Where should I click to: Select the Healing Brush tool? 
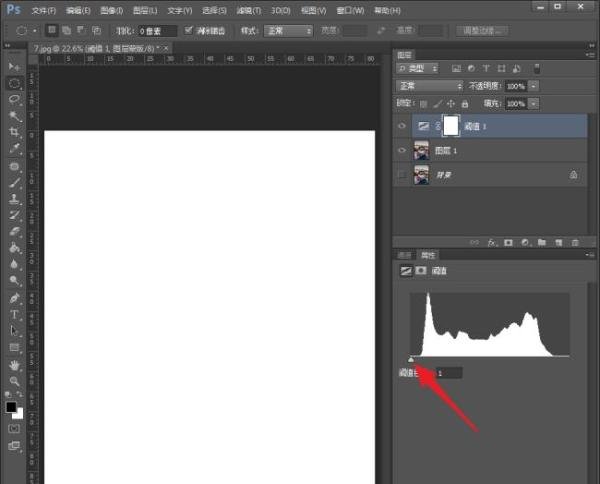[x=14, y=166]
